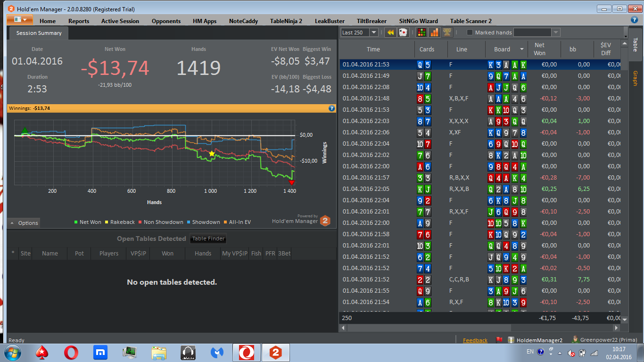644x362 pixels.
Task: Click the HoldemManager2 database icon
Action: coord(511,340)
